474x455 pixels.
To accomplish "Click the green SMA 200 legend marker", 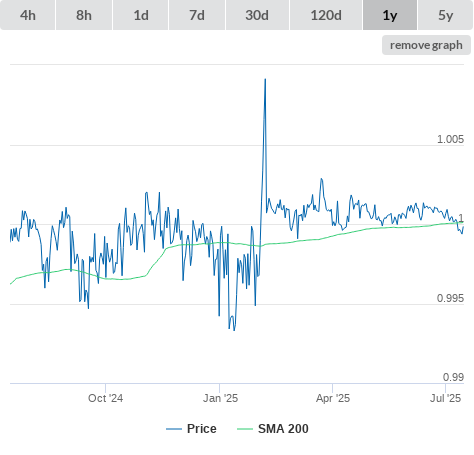I will point(245,429).
